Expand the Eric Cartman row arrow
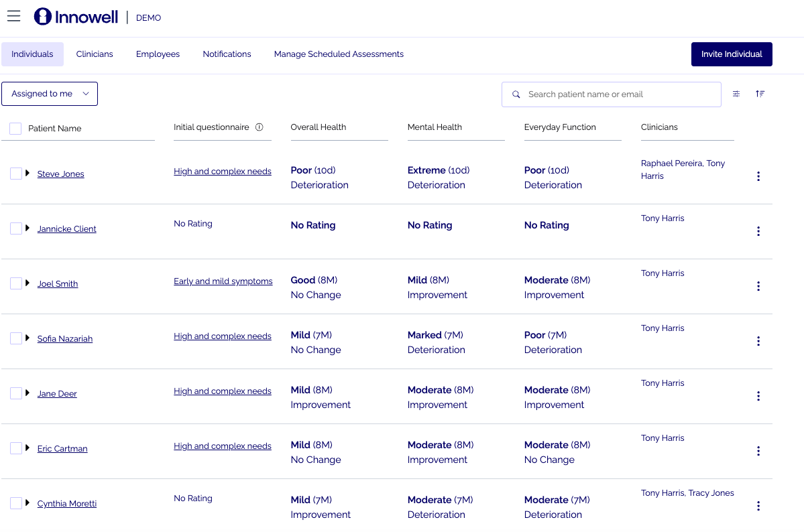 click(27, 448)
